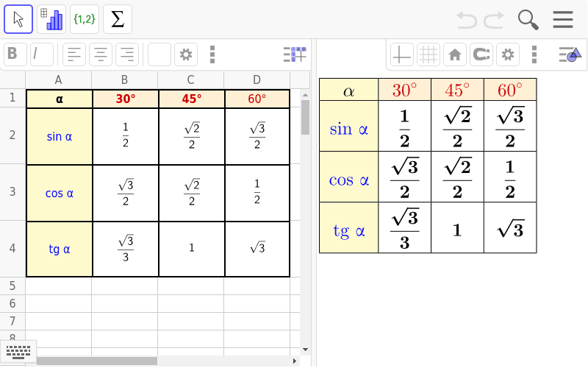This screenshot has width=588, height=368.
Task: Select column C header
Action: tap(191, 79)
